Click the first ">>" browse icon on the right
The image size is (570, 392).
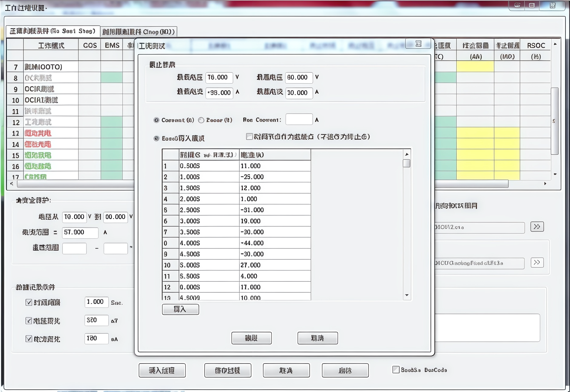537,227
